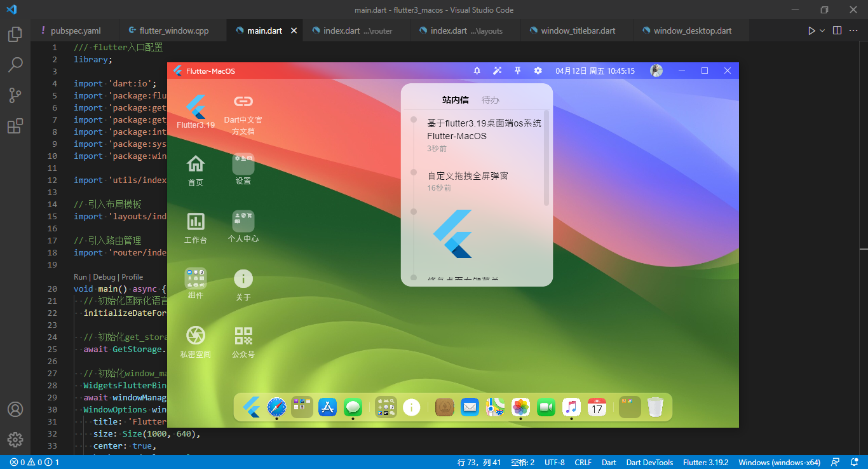Toggle the pin keep-on-top icon in the top bar
The height and width of the screenshot is (469, 868).
coord(517,71)
